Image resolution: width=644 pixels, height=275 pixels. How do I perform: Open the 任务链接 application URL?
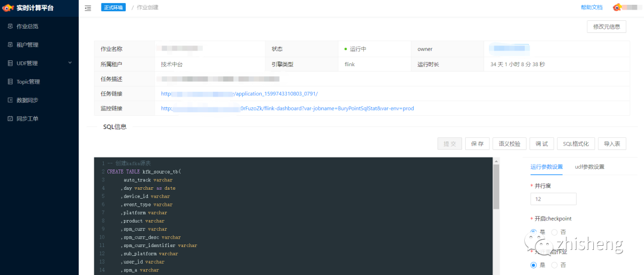coord(240,94)
